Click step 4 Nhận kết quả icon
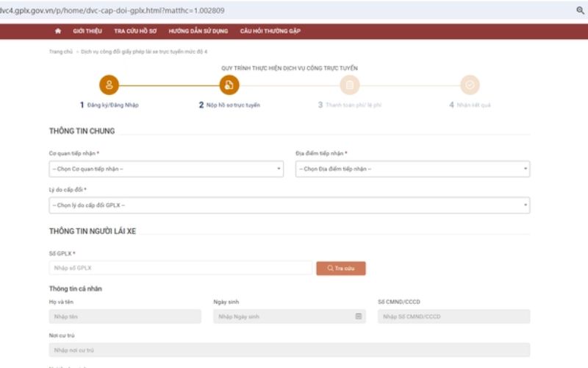This screenshot has height=368, width=588. [x=470, y=85]
